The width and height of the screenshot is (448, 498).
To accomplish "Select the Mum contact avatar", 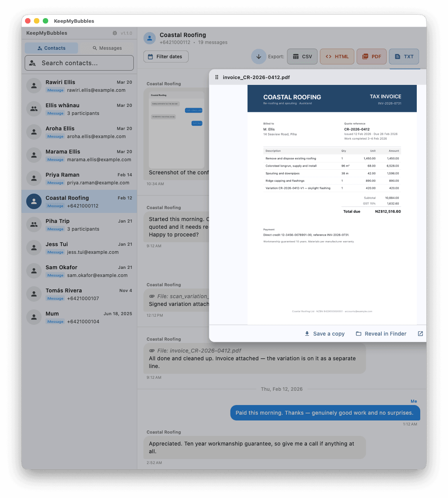I will (x=34, y=317).
